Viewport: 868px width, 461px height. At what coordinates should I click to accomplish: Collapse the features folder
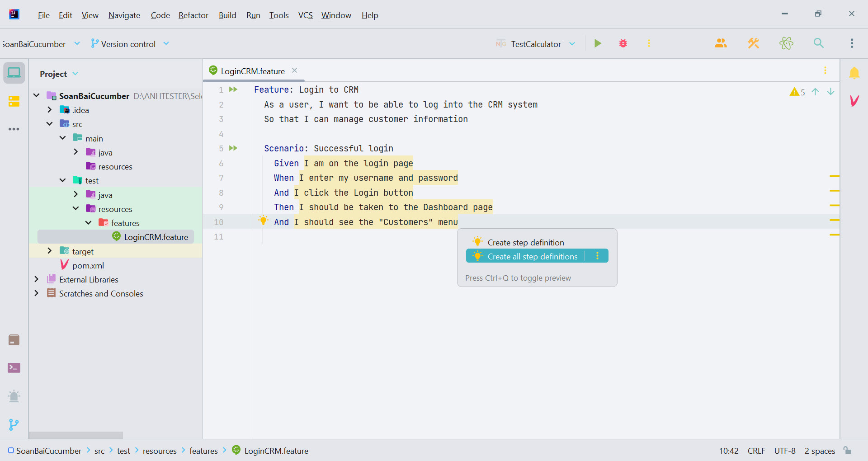[89, 222]
